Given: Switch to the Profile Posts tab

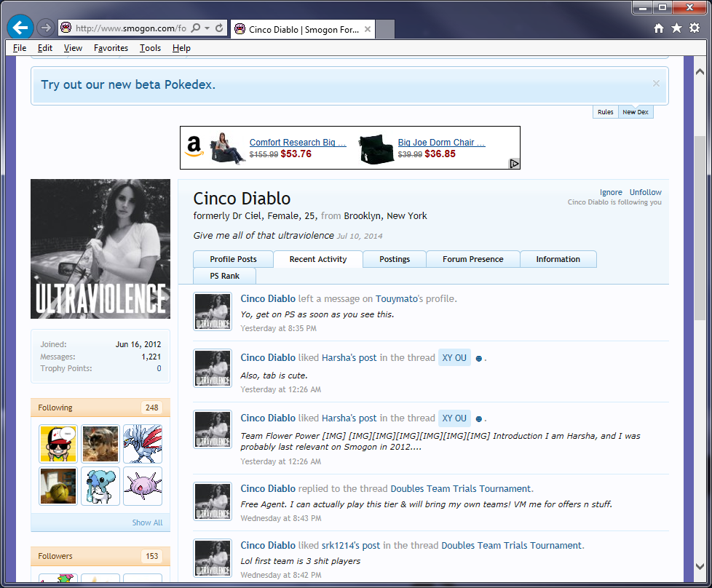Looking at the screenshot, I should coord(234,259).
